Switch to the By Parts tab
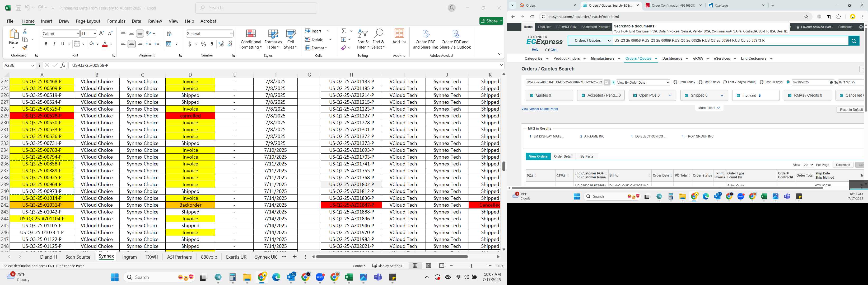Viewport: 868px width, 285px height. (587, 156)
